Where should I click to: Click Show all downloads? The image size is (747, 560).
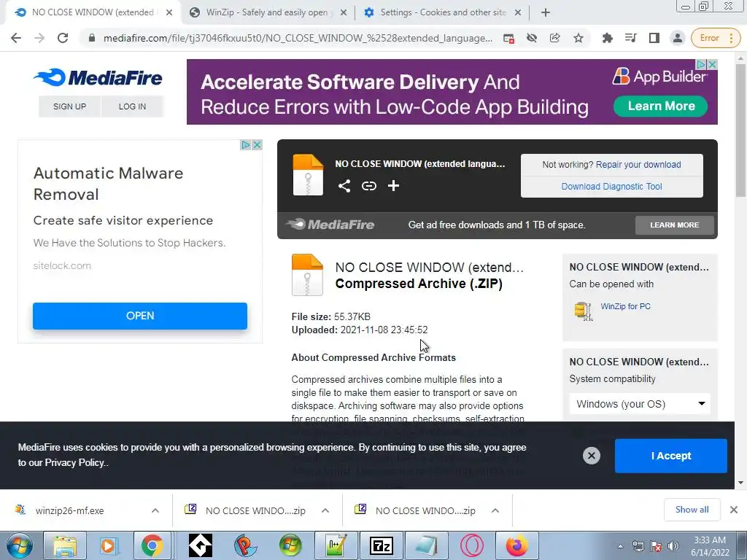pos(692,510)
